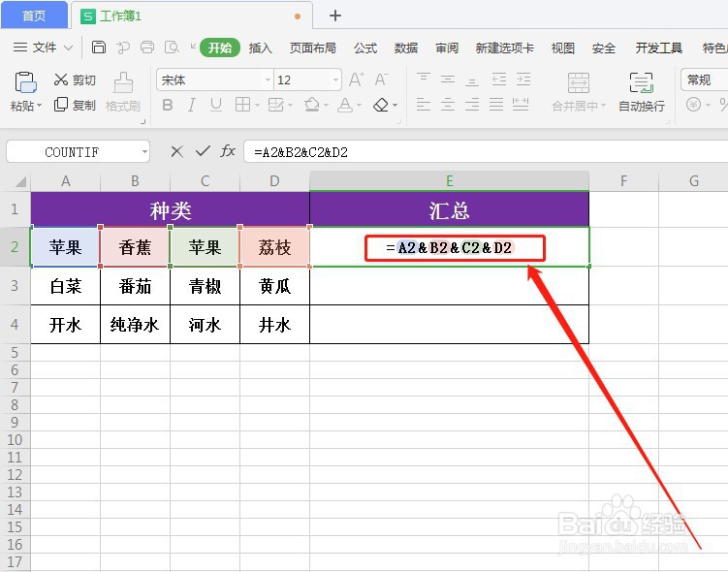Select column E header
Image resolution: width=728 pixels, height=572 pixels.
click(449, 181)
